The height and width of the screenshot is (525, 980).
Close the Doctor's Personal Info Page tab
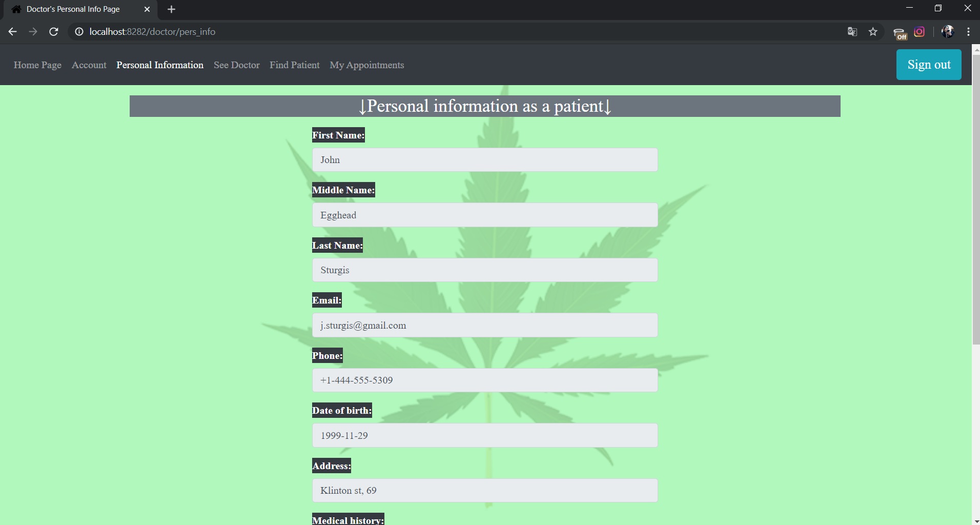[147, 9]
